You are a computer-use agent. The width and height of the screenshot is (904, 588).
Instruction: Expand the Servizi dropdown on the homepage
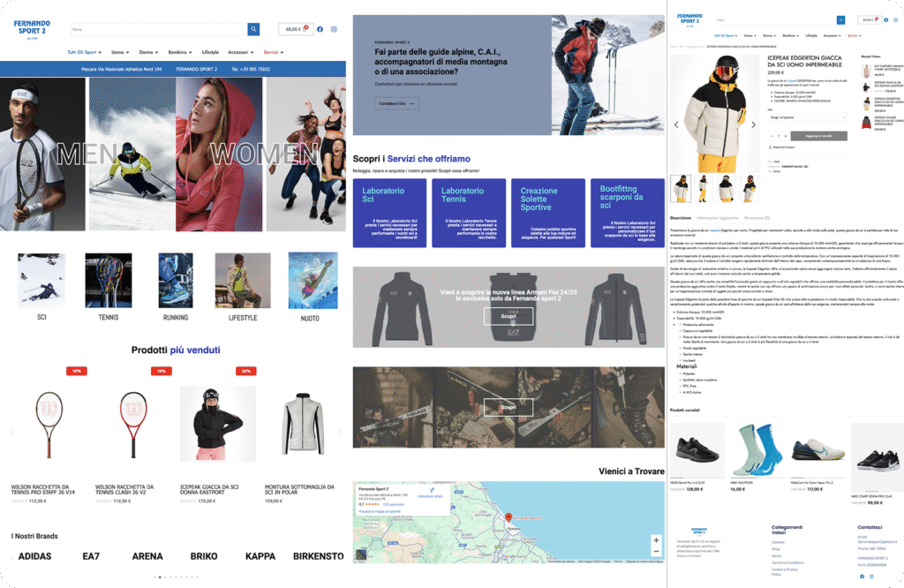pyautogui.click(x=274, y=52)
